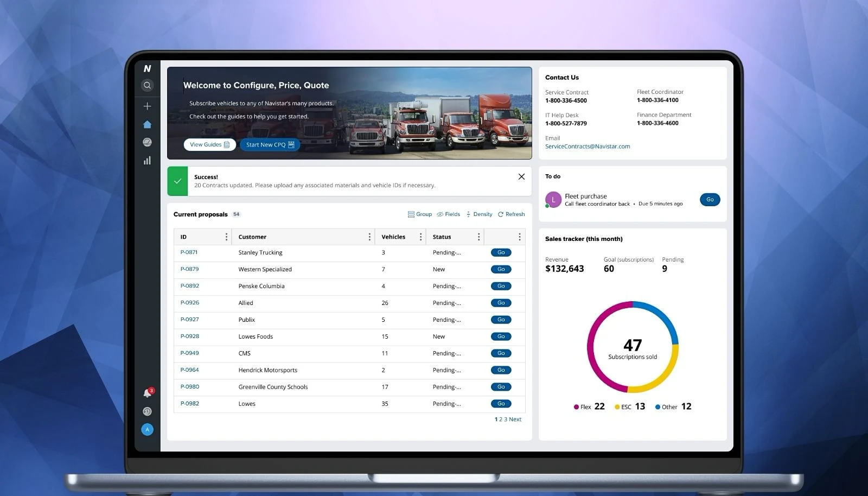Click Go for Allied row
The image size is (868, 496).
click(x=501, y=303)
